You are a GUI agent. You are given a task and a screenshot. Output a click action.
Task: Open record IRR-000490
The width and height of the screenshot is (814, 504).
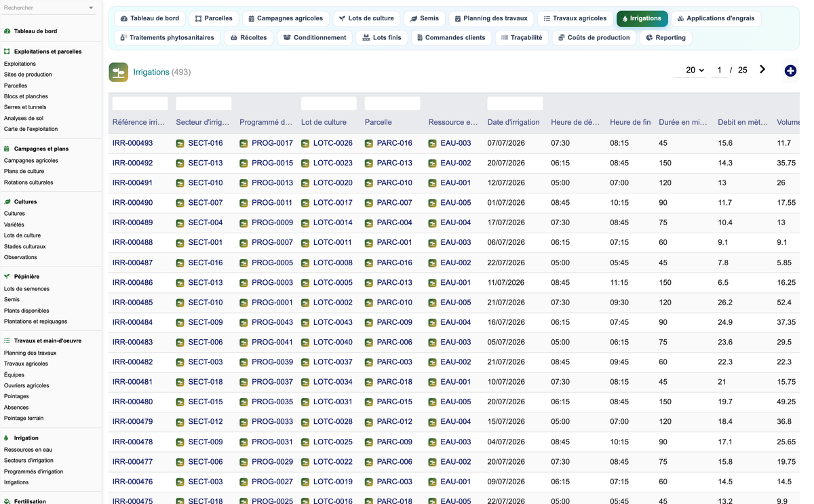(x=132, y=203)
